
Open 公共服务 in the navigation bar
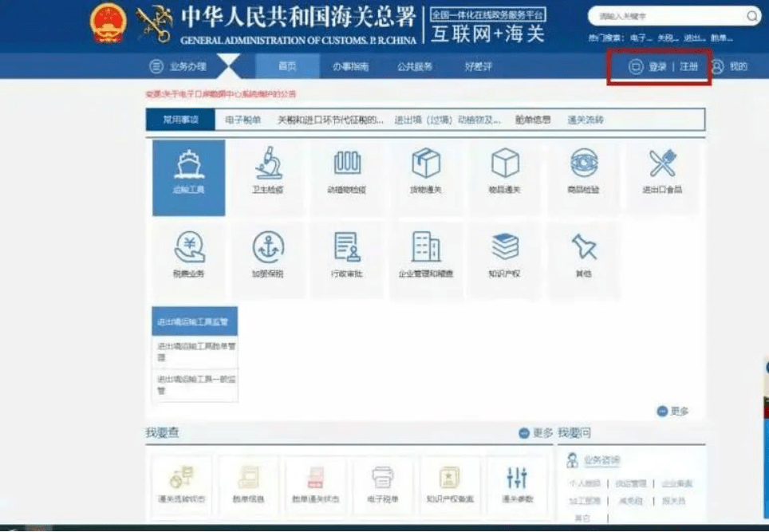click(415, 67)
